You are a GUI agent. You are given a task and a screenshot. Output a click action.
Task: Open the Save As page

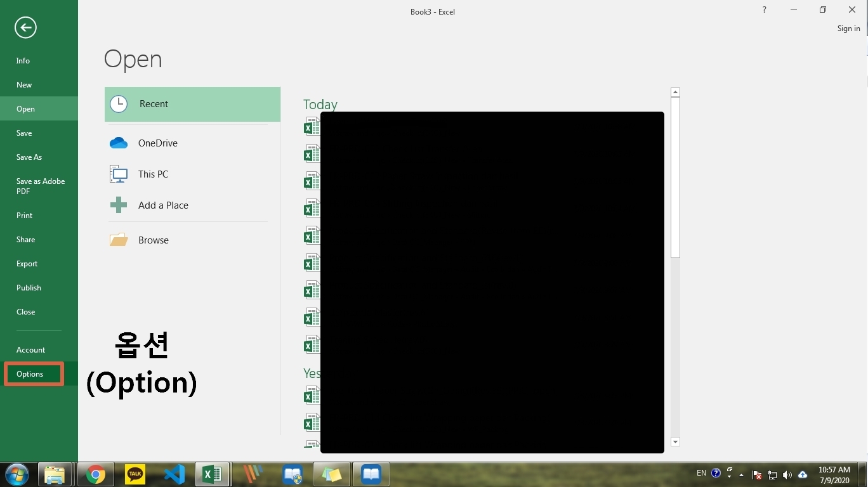(39, 157)
